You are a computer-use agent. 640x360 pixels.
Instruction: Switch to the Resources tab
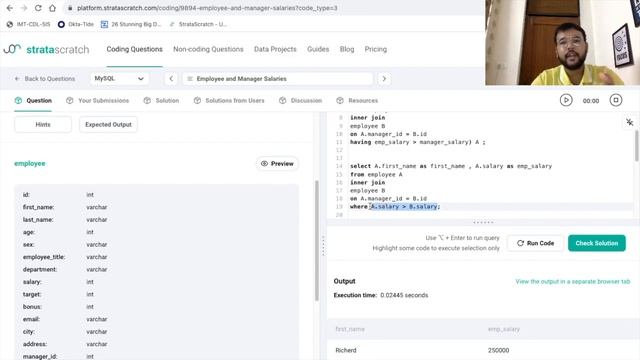click(357, 100)
